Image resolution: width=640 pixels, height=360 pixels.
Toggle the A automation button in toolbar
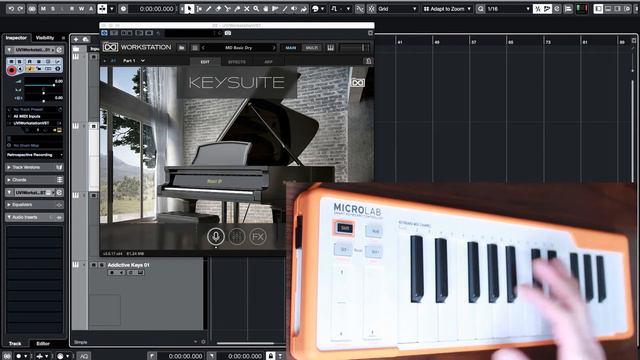coord(91,9)
